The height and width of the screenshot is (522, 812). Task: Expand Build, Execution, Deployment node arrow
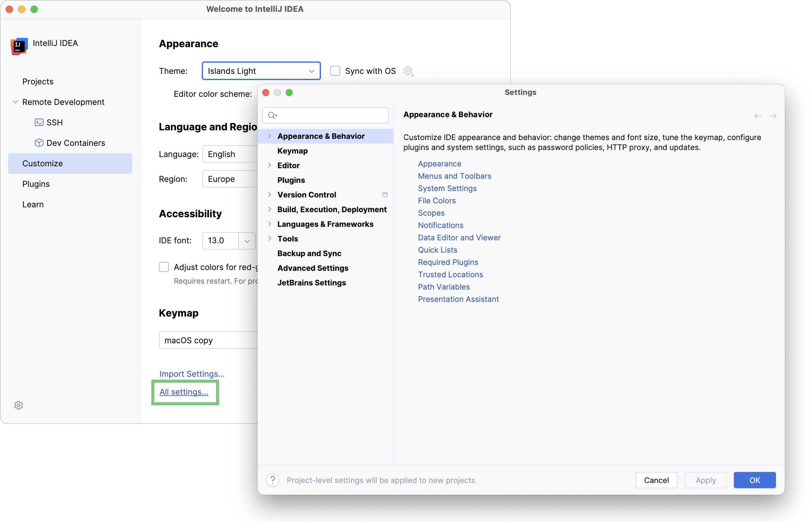point(269,209)
